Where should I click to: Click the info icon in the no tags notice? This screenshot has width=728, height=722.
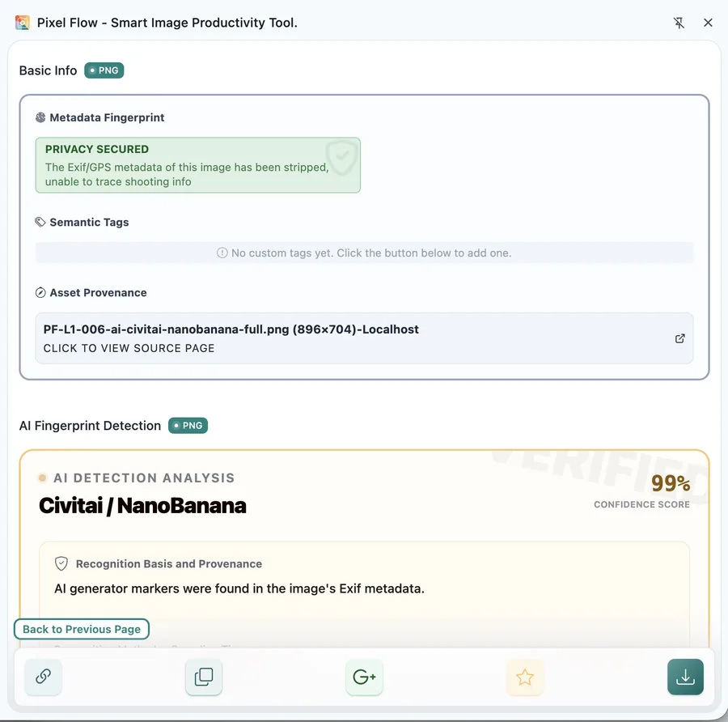pyautogui.click(x=222, y=253)
